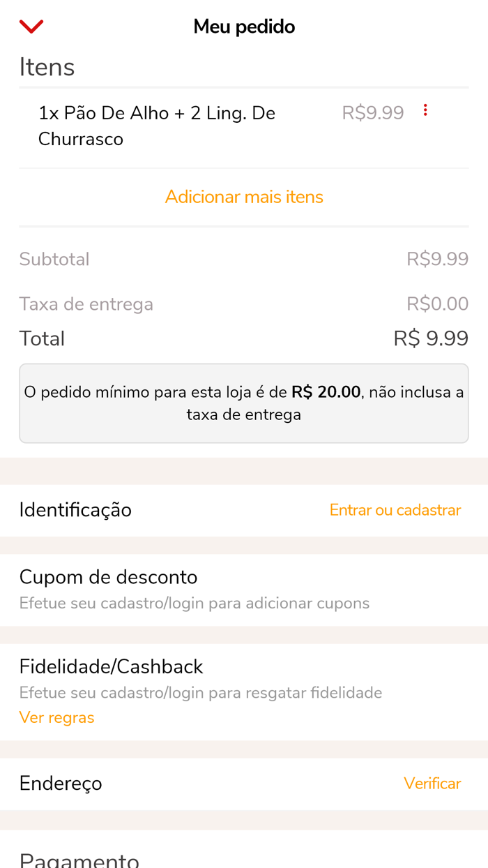Click the item price R$9.99

pos(373,112)
